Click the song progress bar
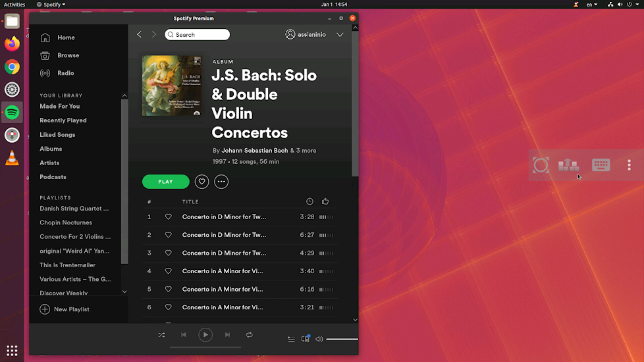The height and width of the screenshot is (362, 644). point(205,348)
